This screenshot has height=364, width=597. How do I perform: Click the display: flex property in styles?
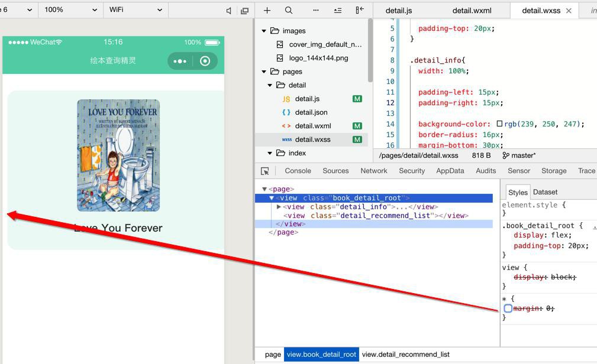point(542,235)
